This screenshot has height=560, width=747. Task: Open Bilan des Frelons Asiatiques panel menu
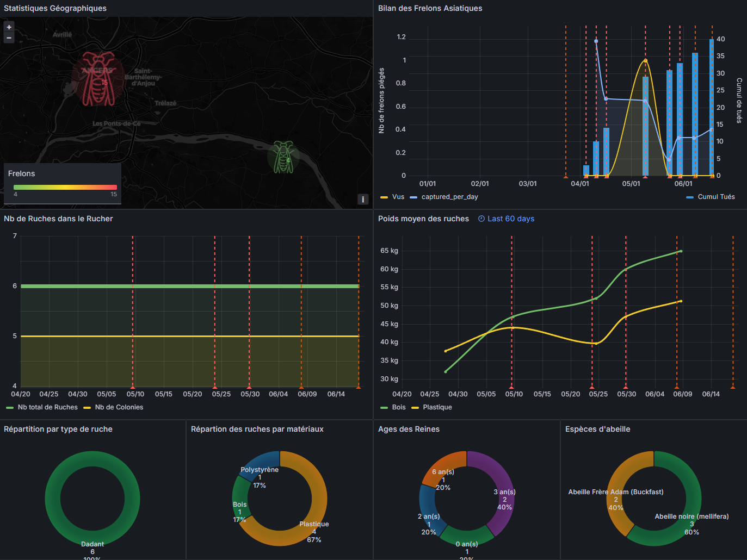pyautogui.click(x=430, y=8)
